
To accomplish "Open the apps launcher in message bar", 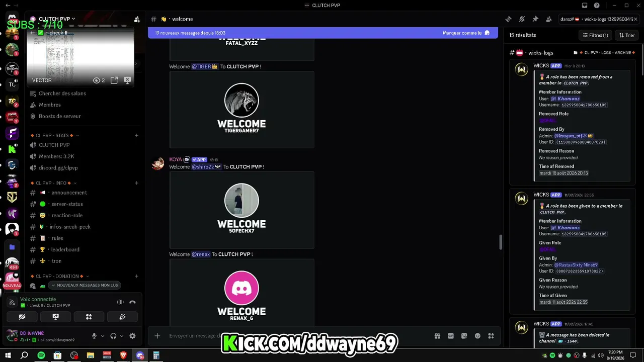I will click(x=491, y=336).
